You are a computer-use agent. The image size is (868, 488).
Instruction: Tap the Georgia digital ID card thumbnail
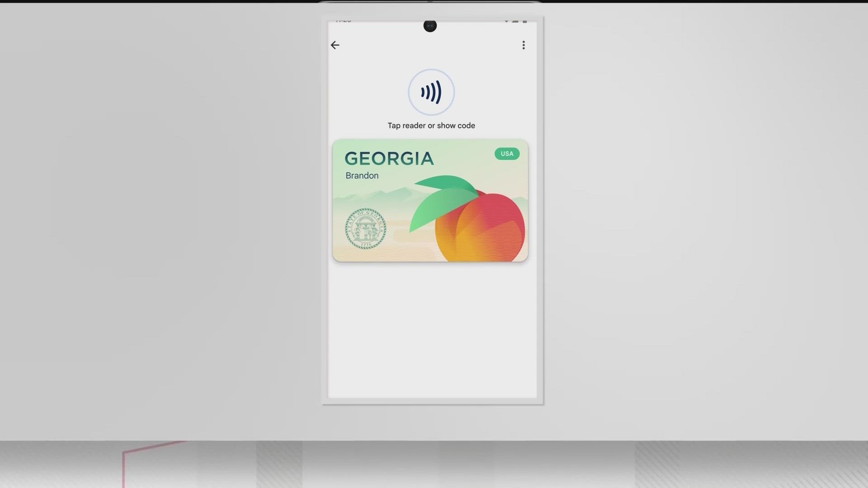tap(430, 200)
